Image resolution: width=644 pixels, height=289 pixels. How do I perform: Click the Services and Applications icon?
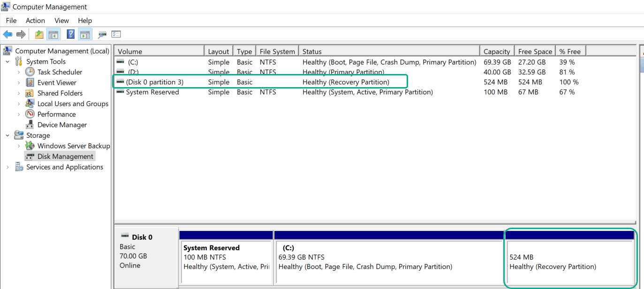[x=19, y=167]
